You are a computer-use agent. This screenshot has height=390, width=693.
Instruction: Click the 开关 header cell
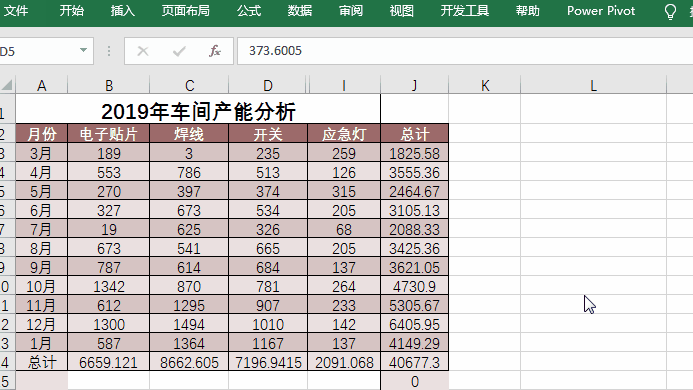coord(268,133)
